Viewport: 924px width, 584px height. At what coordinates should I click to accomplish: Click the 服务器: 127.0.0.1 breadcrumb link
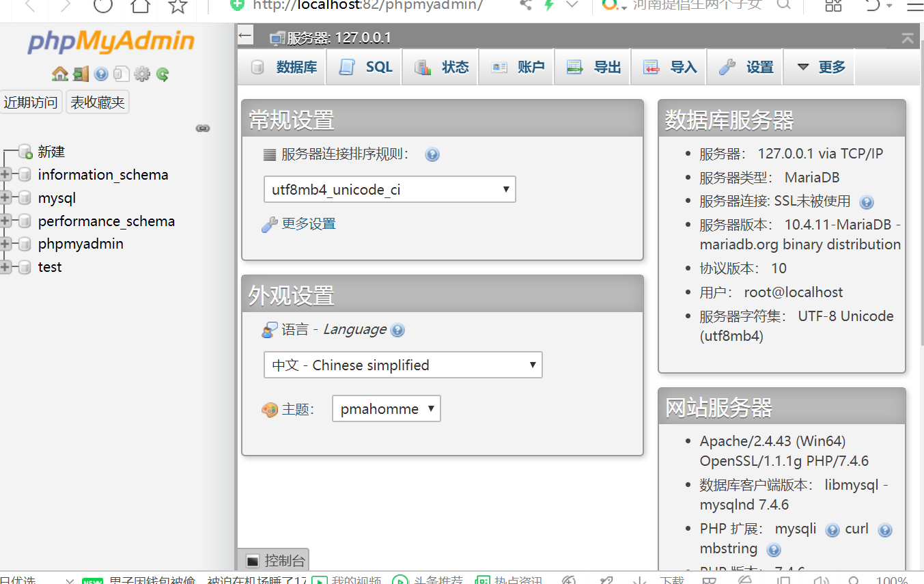coord(339,38)
